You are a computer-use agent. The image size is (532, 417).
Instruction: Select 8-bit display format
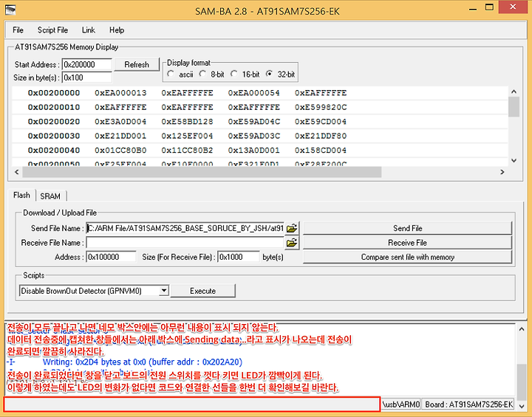click(x=202, y=74)
